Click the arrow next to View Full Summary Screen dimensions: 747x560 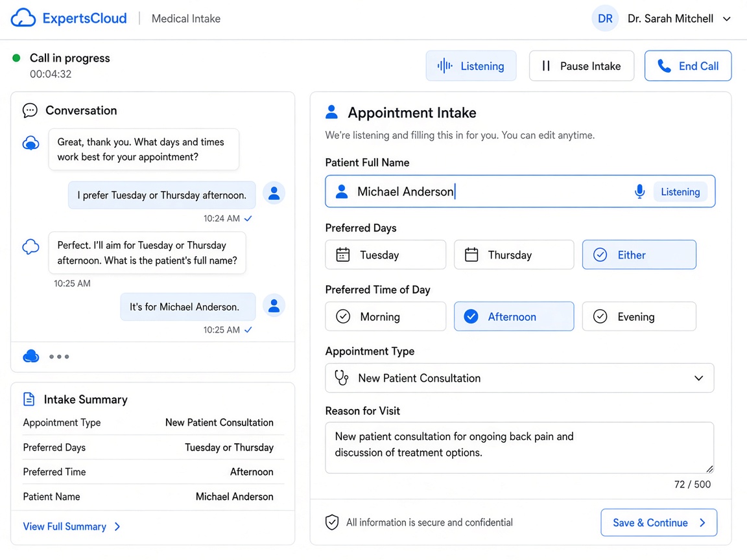click(117, 527)
